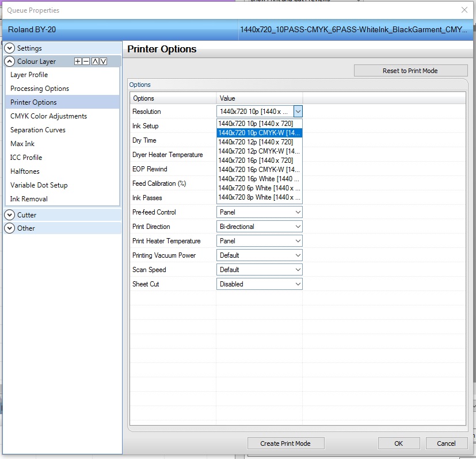Choose 1440x720 12p [1440 x 720] option

click(260, 142)
